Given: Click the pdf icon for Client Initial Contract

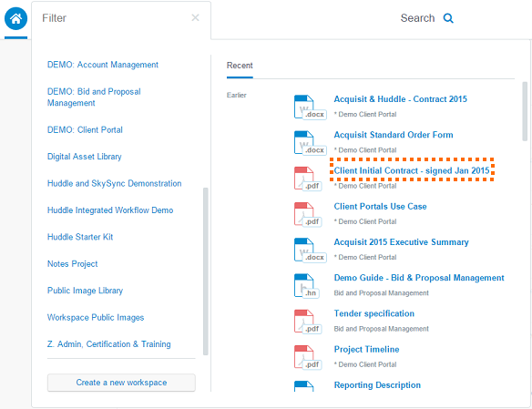Looking at the screenshot, I should [x=308, y=179].
